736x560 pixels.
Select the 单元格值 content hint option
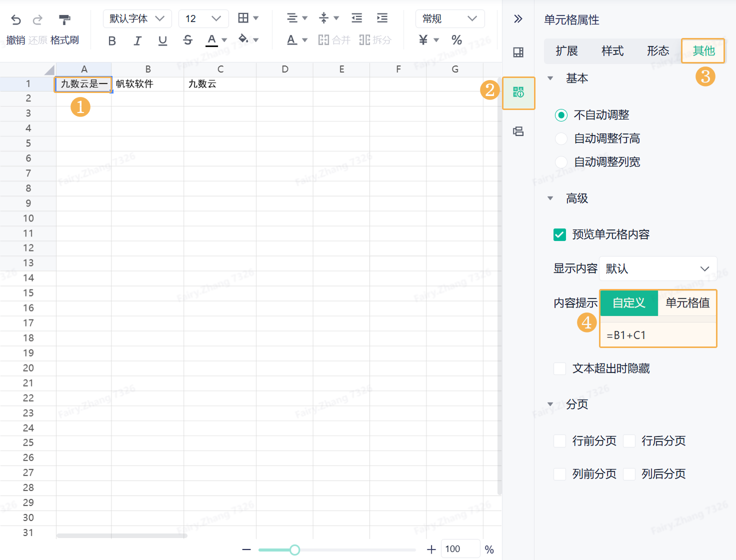(687, 303)
